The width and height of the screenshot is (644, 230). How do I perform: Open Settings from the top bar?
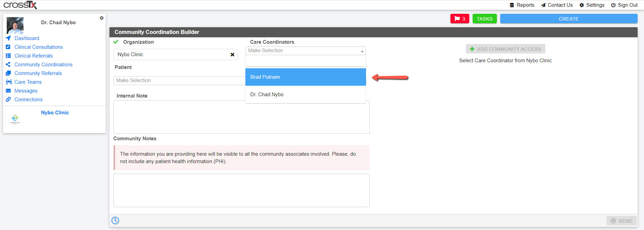(592, 5)
